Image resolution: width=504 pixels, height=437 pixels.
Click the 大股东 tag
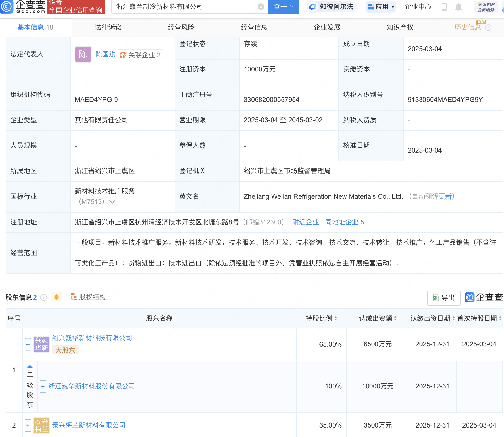[x=65, y=350]
